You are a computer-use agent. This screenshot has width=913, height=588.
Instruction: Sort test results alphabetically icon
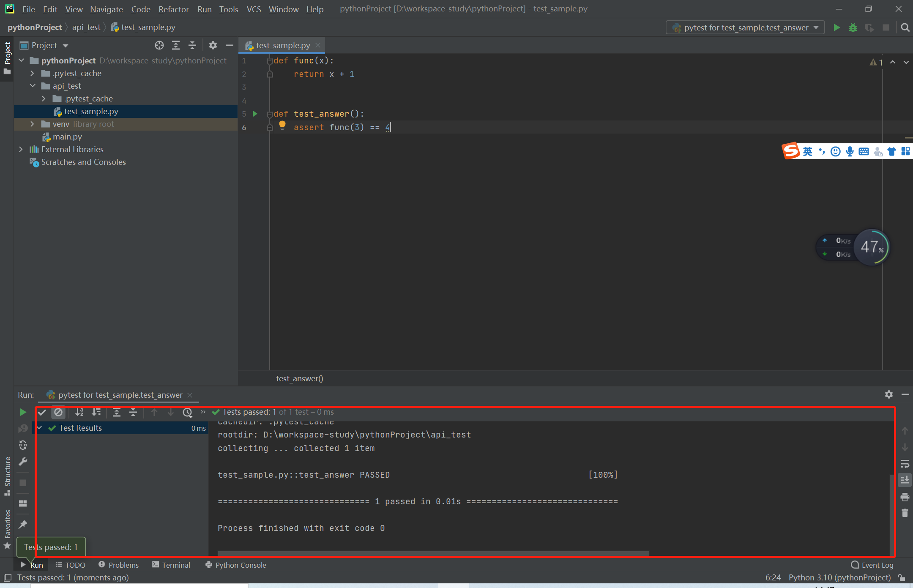click(x=79, y=412)
